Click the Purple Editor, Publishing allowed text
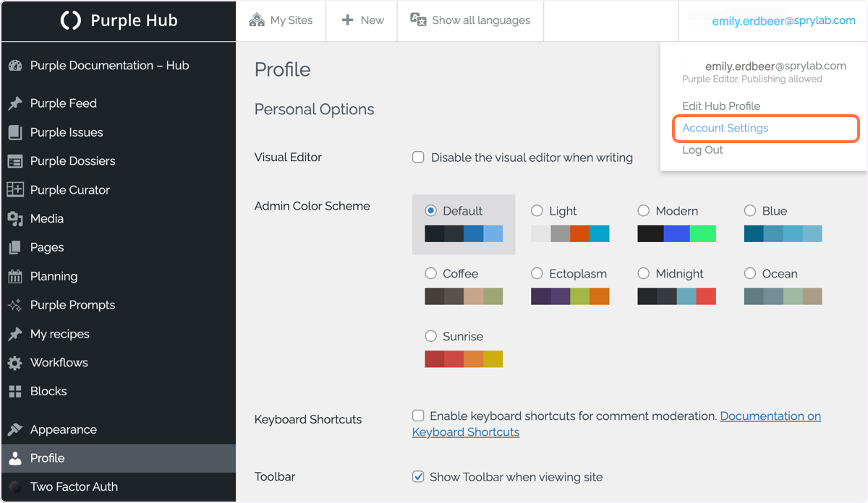 click(x=752, y=79)
